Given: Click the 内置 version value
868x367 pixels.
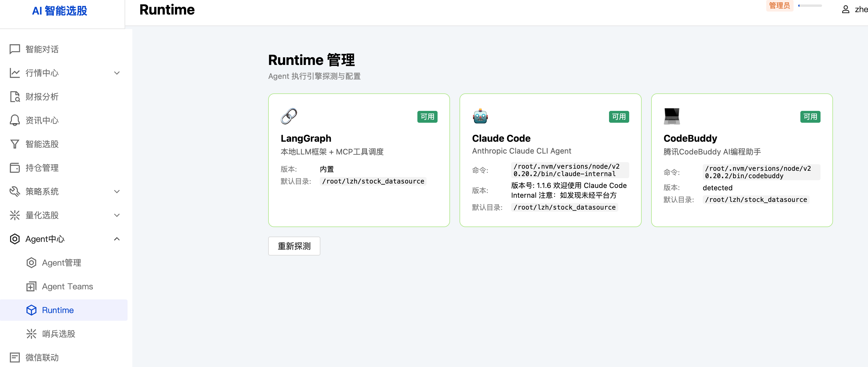Looking at the screenshot, I should click(327, 169).
